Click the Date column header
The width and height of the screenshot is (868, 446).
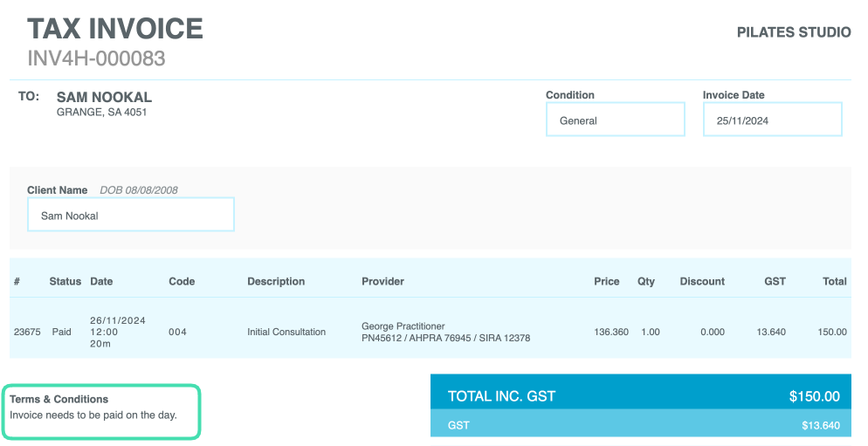coord(101,281)
